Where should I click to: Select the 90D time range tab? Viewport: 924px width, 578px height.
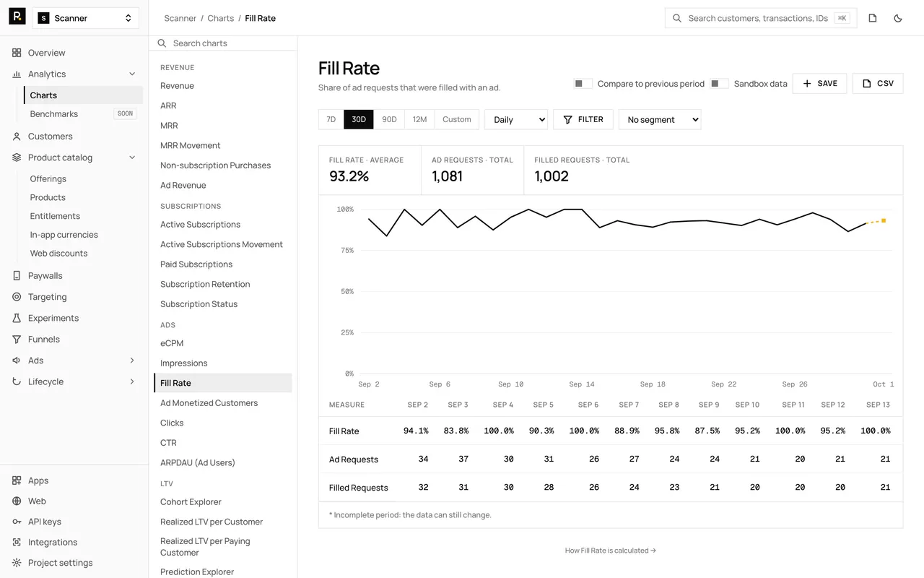point(389,120)
